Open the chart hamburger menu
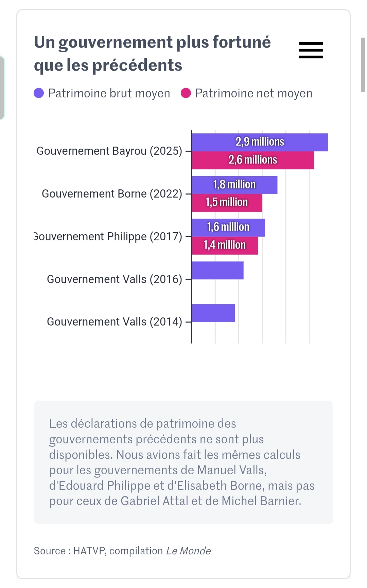This screenshot has height=588, width=367. point(311,50)
